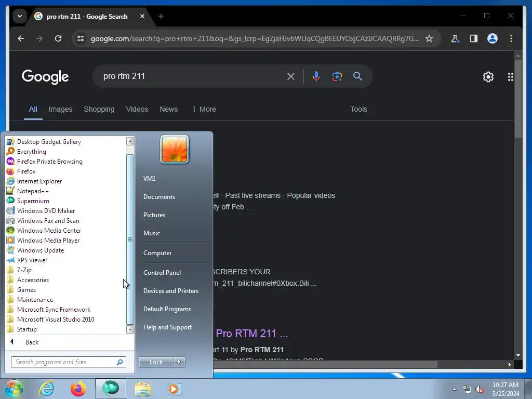This screenshot has width=532, height=399.
Task: Expand Microsoft Visual Studio 2010 folder
Action: point(56,320)
